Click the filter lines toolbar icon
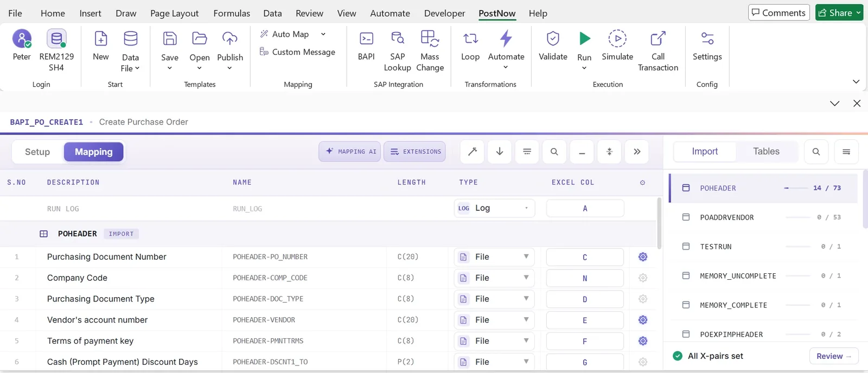Screen dimensions: 868x373 pyautogui.click(x=527, y=152)
